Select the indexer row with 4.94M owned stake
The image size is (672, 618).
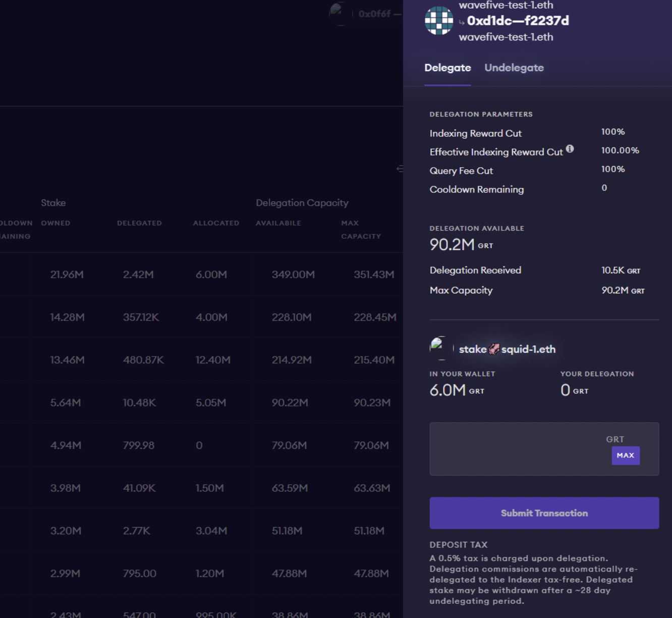pyautogui.click(x=202, y=445)
